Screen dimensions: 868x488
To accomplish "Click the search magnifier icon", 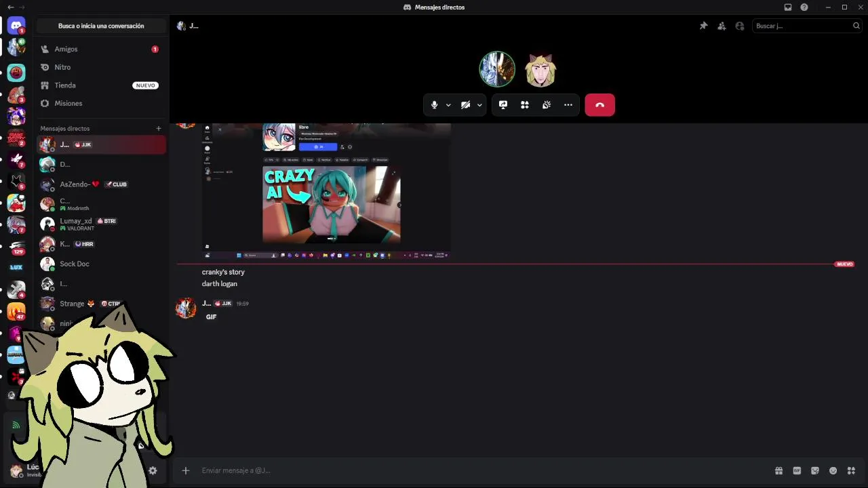I will (x=856, y=26).
